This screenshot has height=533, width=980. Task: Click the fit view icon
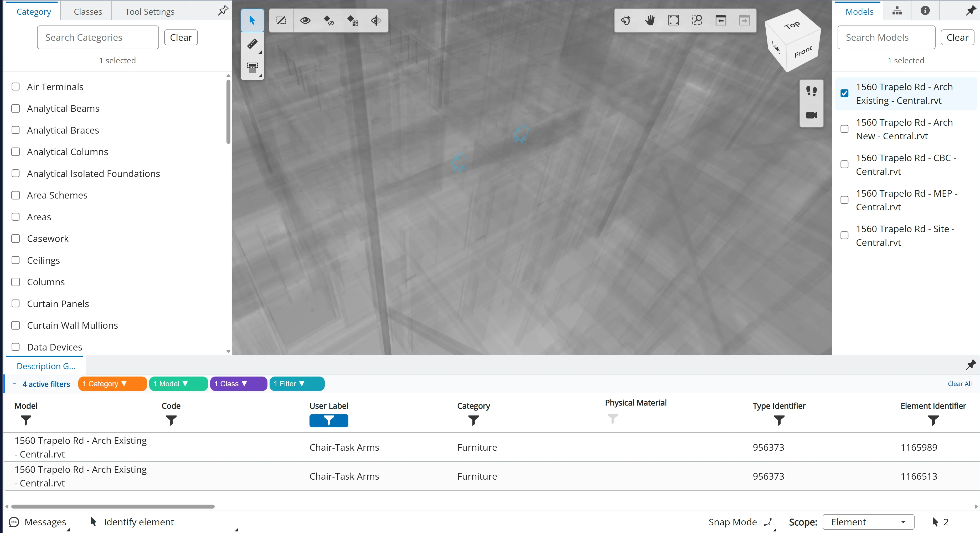point(673,20)
